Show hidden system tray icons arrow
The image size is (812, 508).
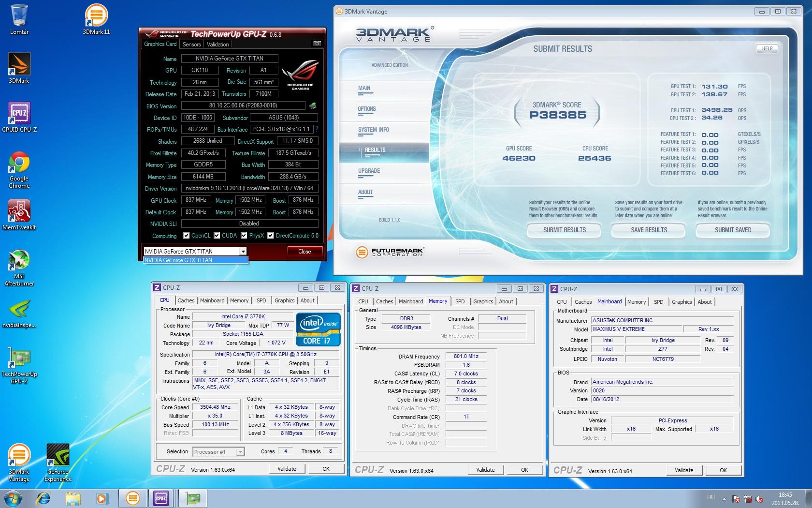click(x=724, y=499)
